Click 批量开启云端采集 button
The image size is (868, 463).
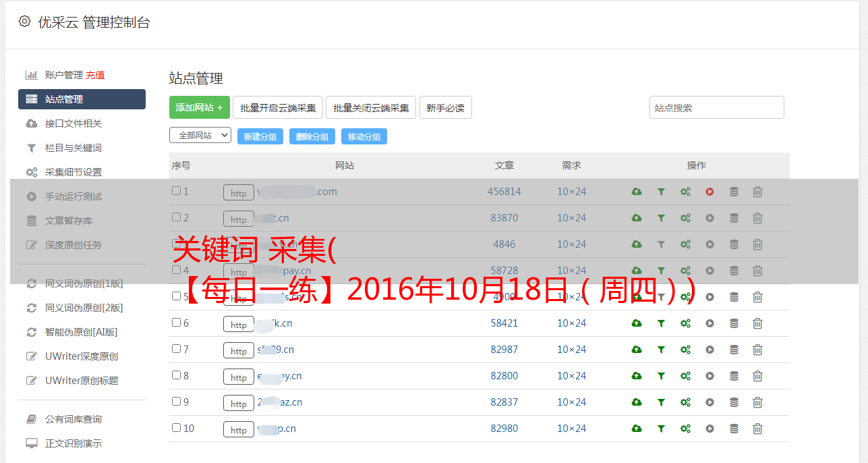click(x=278, y=107)
